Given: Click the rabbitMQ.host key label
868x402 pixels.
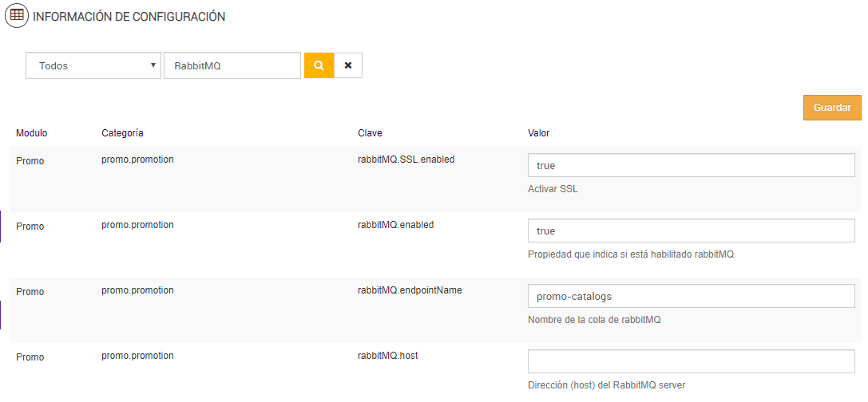Looking at the screenshot, I should (x=388, y=356).
